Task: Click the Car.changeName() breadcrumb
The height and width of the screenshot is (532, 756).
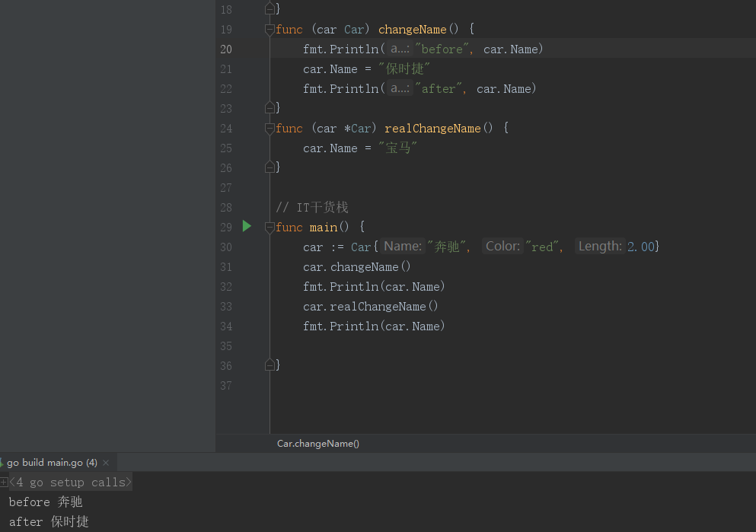Action: [x=317, y=443]
